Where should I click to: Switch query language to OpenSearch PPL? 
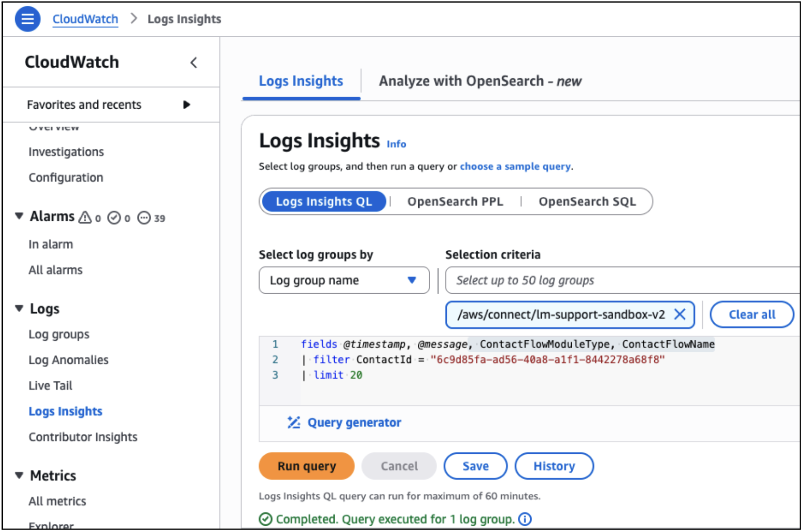(x=455, y=202)
